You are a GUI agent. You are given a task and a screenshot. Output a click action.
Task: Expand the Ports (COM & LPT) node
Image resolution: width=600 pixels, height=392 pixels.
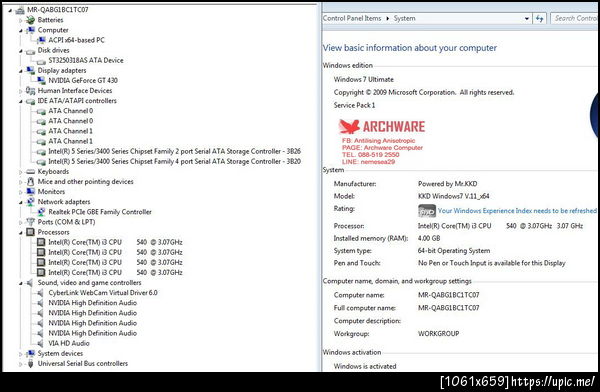pos(21,222)
